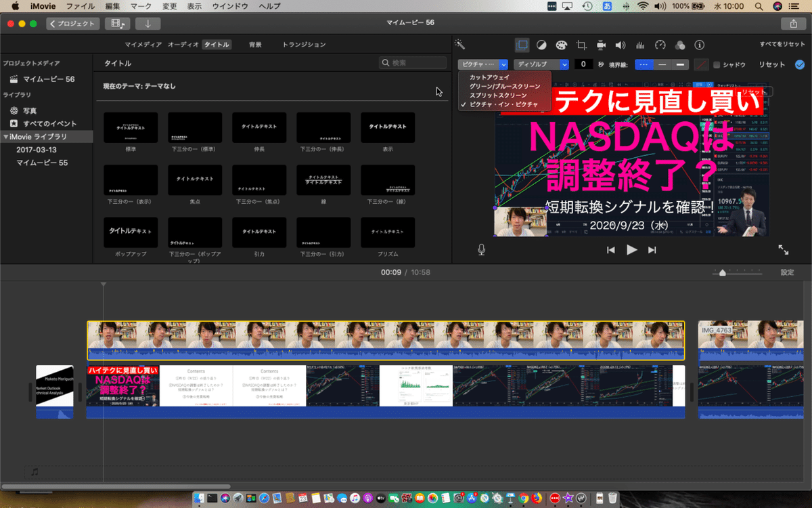This screenshot has height=508, width=812.
Task: Skip to previous clip in viewer
Action: 611,250
